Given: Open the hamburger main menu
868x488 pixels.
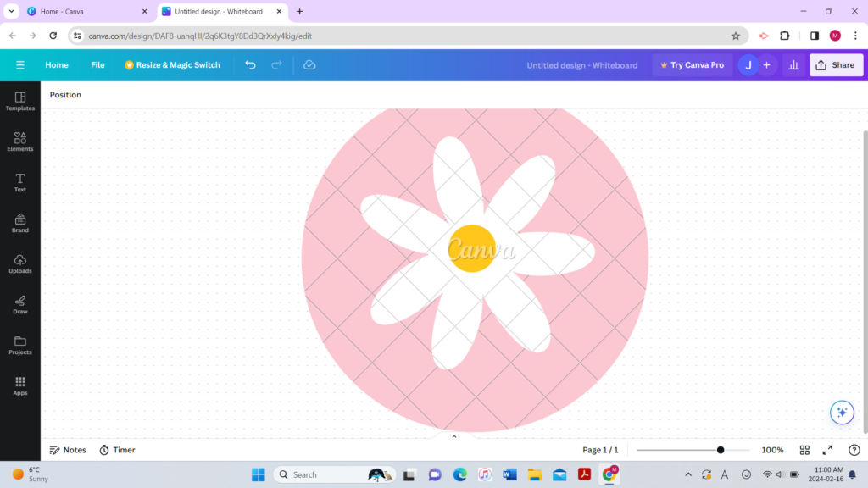Looking at the screenshot, I should pyautogui.click(x=20, y=65).
